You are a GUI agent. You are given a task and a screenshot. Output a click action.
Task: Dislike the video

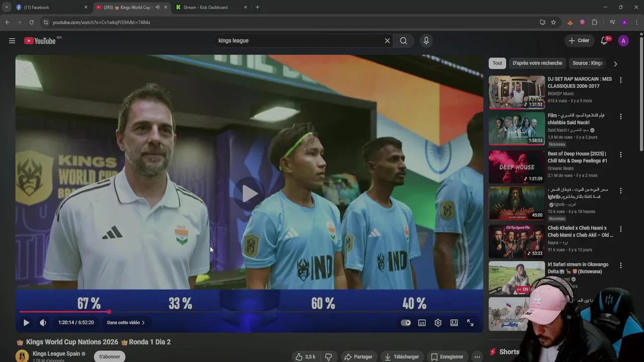(x=329, y=356)
